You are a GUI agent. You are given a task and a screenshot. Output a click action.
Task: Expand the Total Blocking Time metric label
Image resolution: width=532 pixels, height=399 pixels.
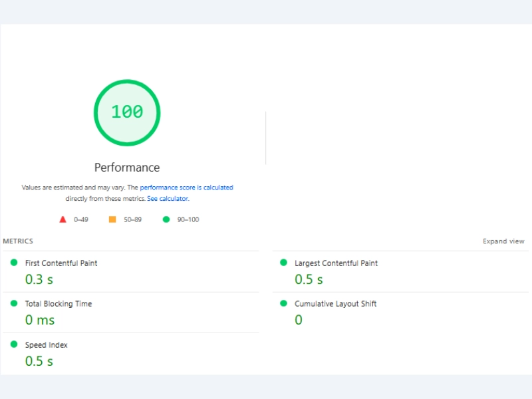59,304
